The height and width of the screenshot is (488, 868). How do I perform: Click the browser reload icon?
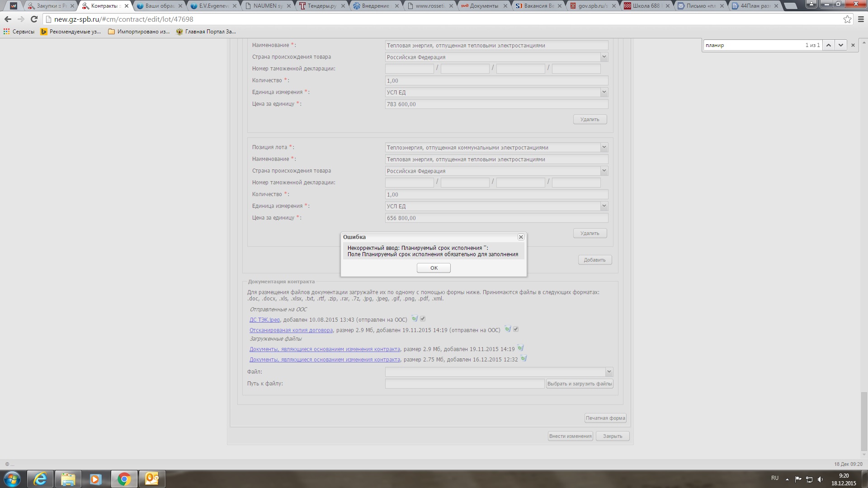[34, 19]
